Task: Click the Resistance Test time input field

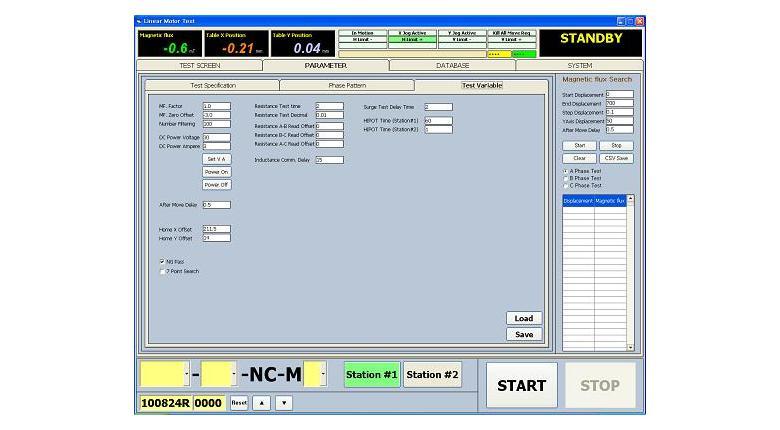Action: [x=329, y=106]
